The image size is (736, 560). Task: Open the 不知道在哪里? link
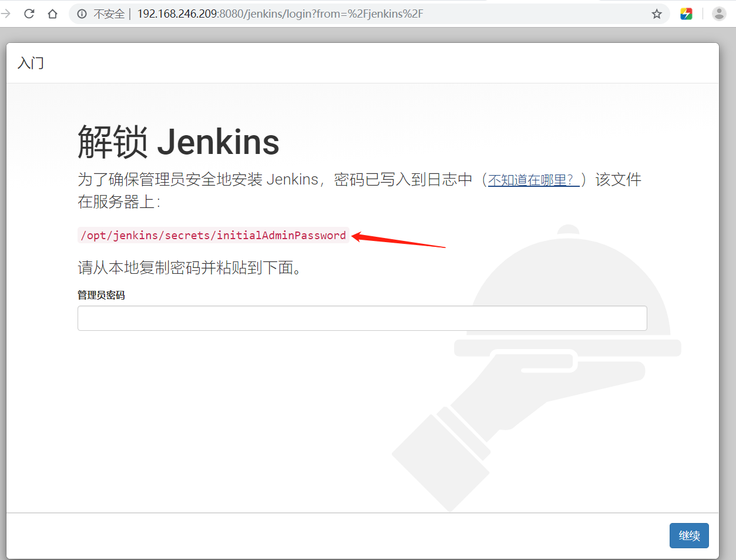533,180
